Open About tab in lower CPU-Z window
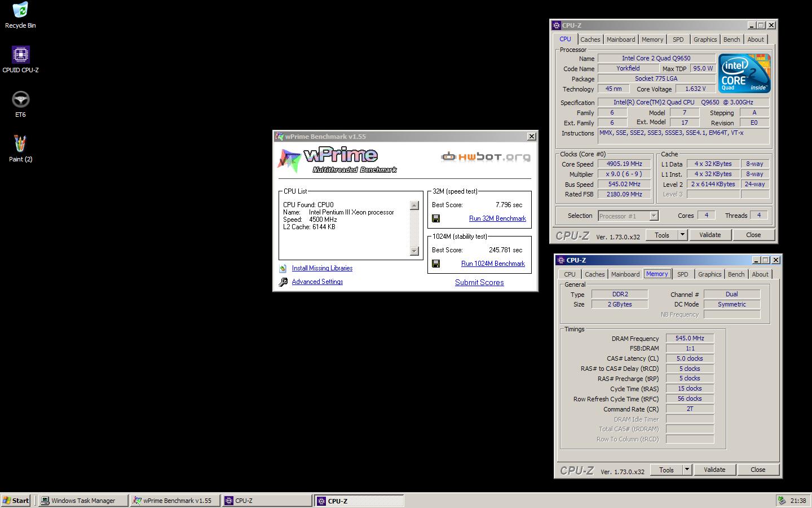The height and width of the screenshot is (508, 812). tap(761, 274)
